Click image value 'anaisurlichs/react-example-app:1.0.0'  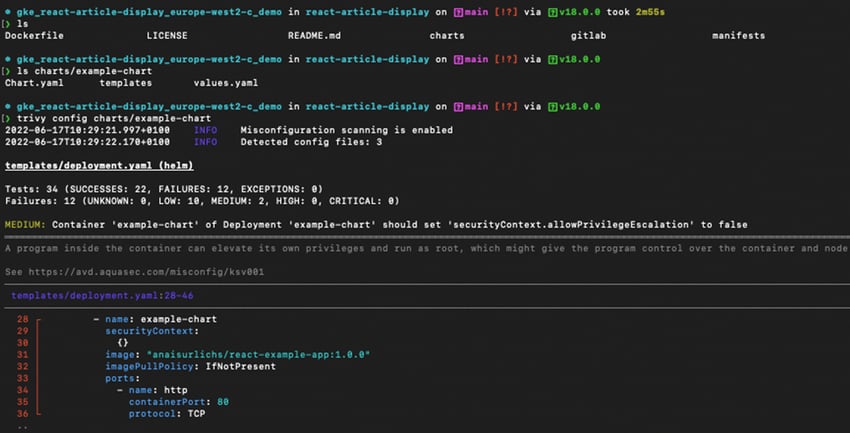pos(259,355)
